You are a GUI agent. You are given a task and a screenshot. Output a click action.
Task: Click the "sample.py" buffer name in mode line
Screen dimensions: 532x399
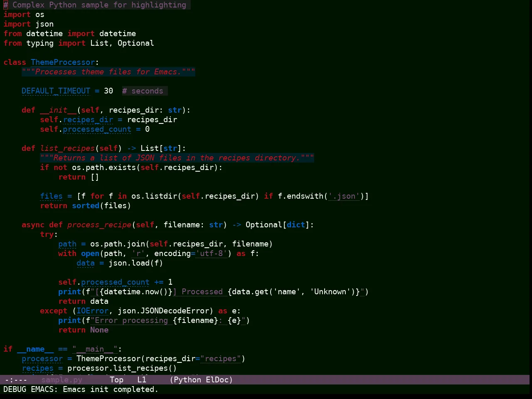pos(62,379)
